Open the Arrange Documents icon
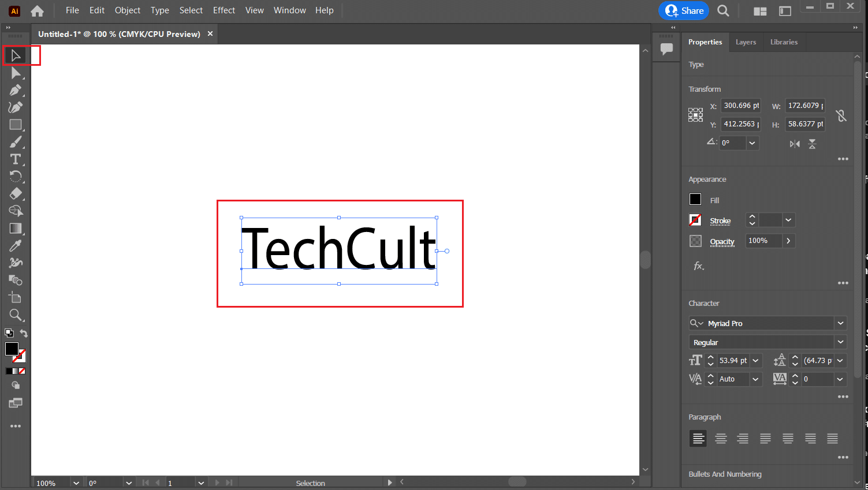This screenshot has height=490, width=868. [x=760, y=11]
